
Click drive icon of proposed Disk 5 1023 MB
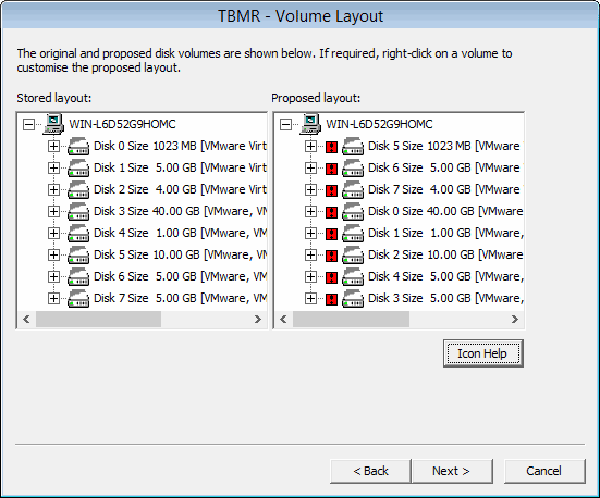(353, 146)
